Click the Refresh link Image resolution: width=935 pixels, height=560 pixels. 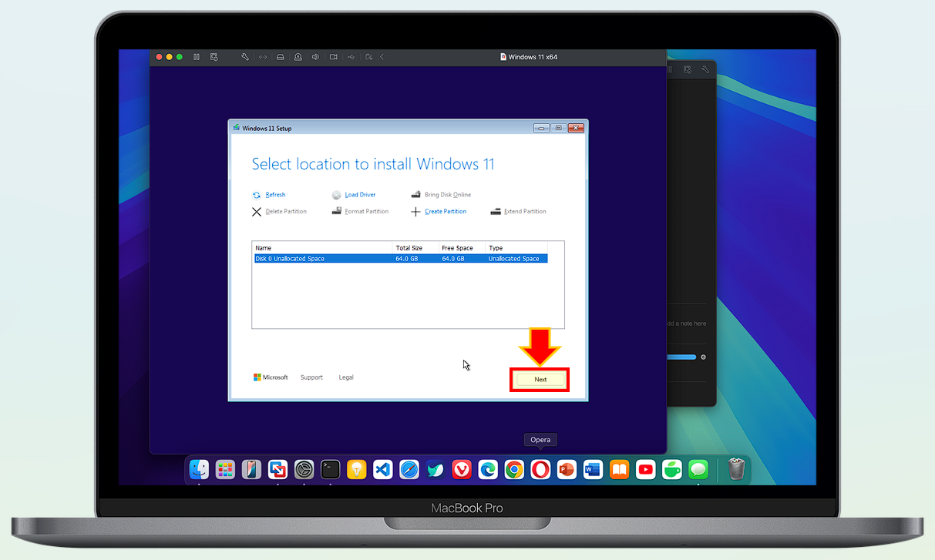click(275, 195)
